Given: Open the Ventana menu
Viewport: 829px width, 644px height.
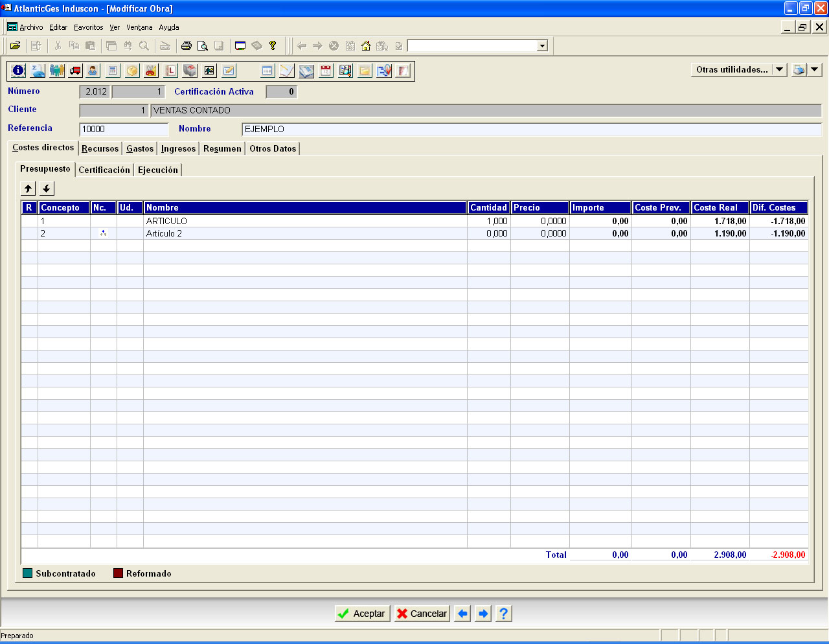Looking at the screenshot, I should 139,27.
